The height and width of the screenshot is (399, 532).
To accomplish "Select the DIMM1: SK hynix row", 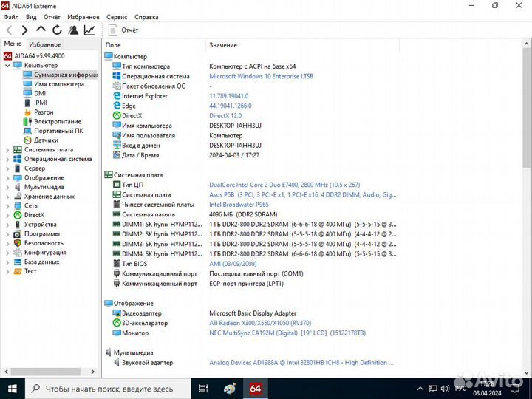I will tap(254, 225).
